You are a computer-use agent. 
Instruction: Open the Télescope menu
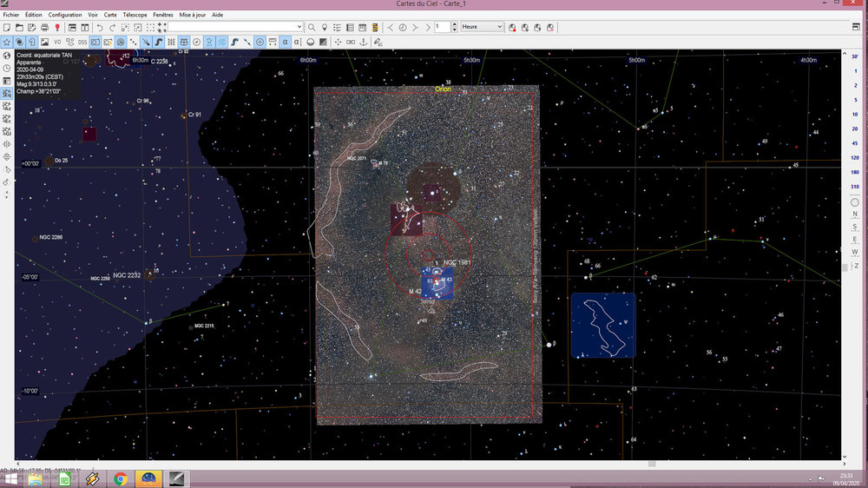coord(135,15)
